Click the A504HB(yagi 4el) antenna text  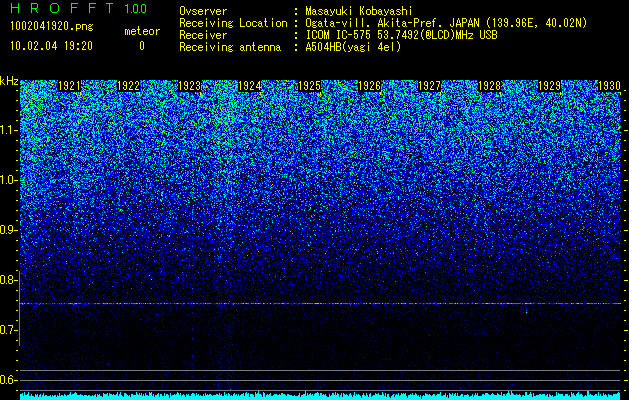[353, 47]
